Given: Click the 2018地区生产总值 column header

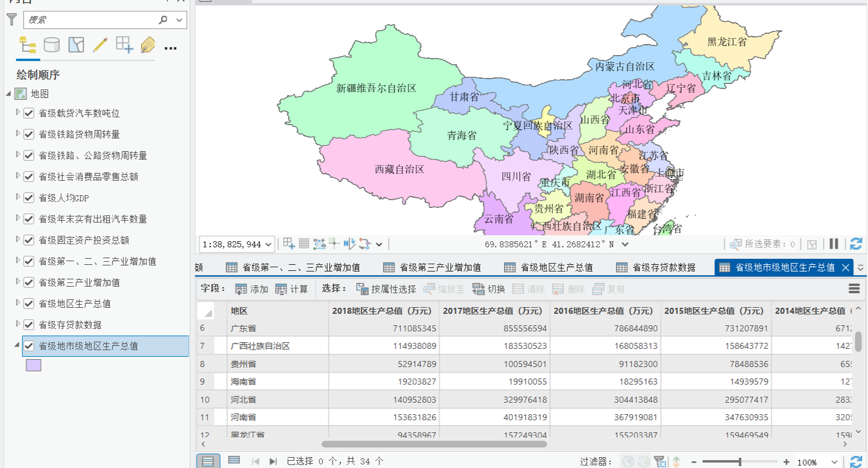Looking at the screenshot, I should pos(384,310).
